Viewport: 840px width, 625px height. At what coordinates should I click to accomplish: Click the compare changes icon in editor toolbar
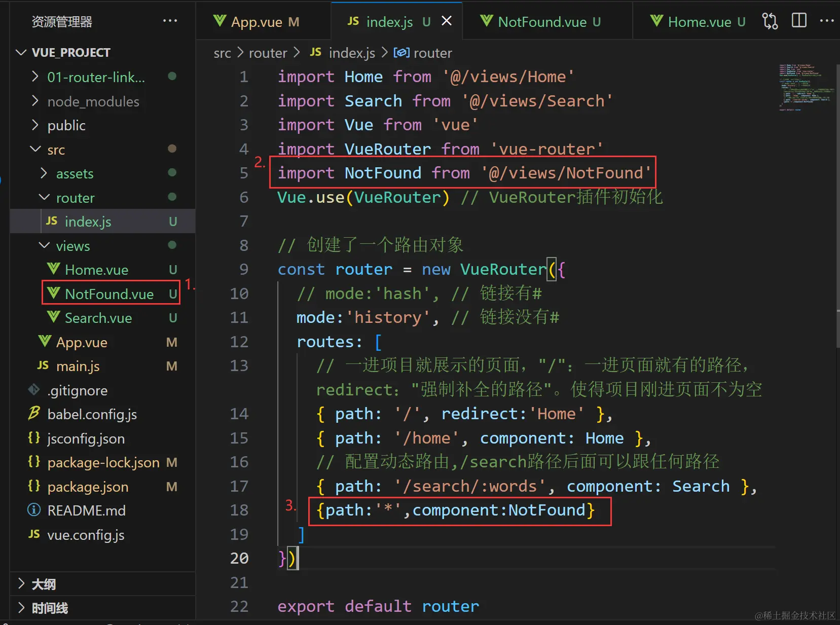770,21
